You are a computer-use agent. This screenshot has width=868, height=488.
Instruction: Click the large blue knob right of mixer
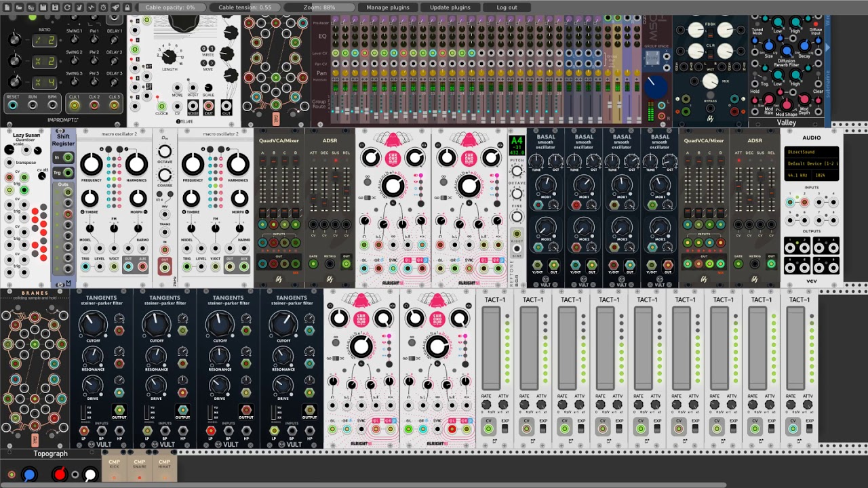click(x=656, y=87)
